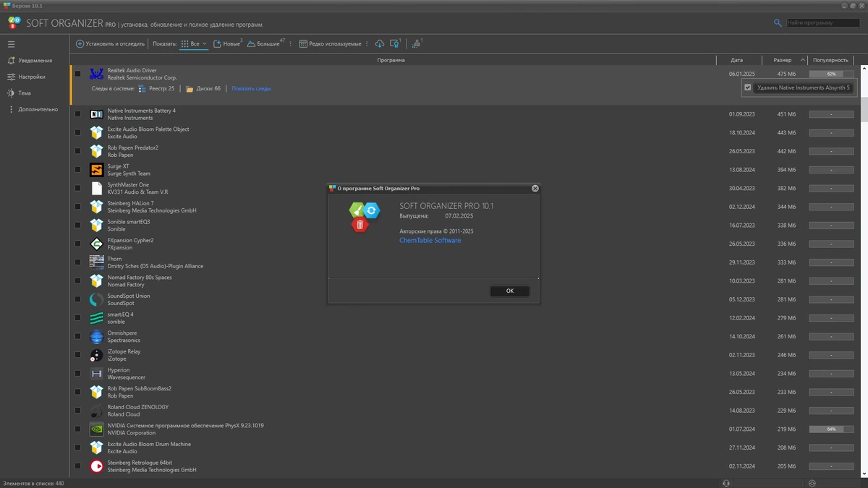Open the three-dot options after Большие
This screenshot has height=488, width=868.
(x=291, y=44)
